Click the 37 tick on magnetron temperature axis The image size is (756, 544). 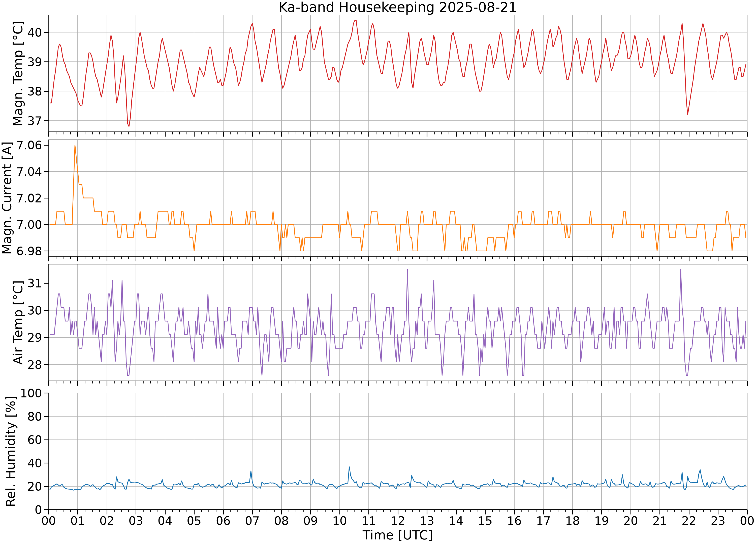pyautogui.click(x=35, y=121)
